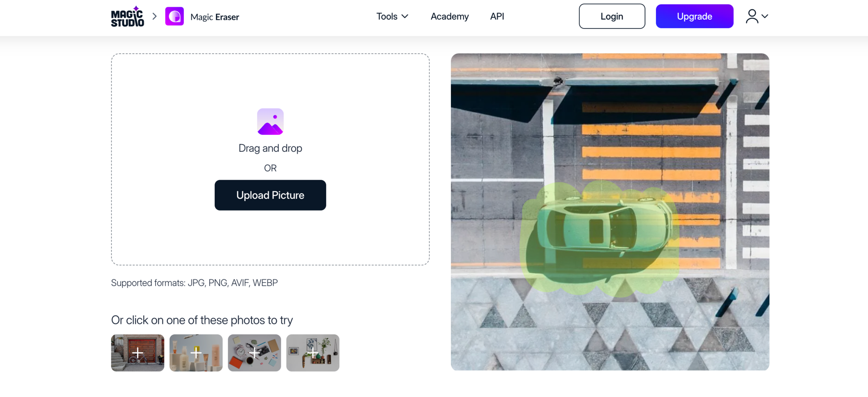Click the purple Magic Eraser app icon
868x397 pixels.
coord(175,16)
